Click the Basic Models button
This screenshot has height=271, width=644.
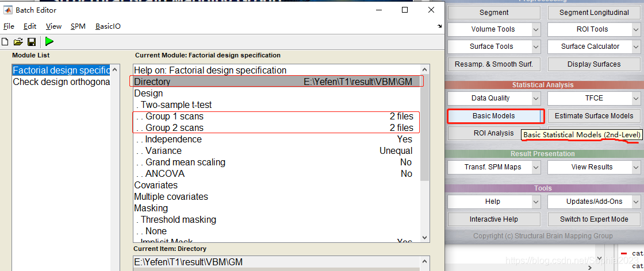(494, 116)
